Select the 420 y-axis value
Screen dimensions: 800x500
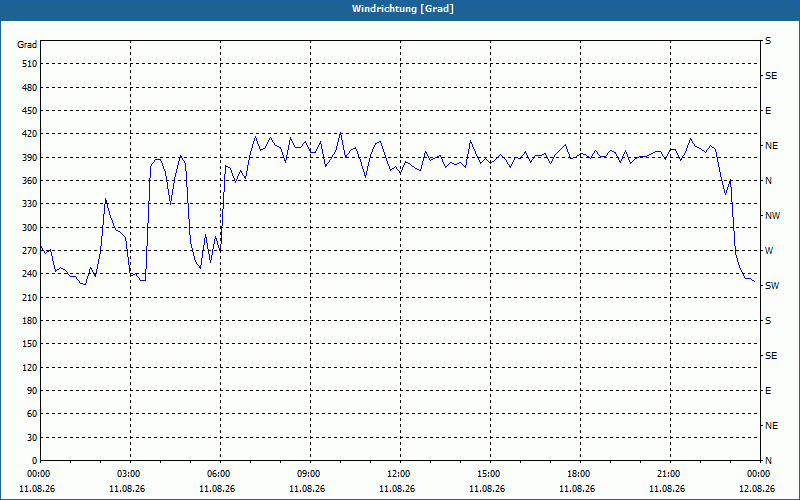30,134
